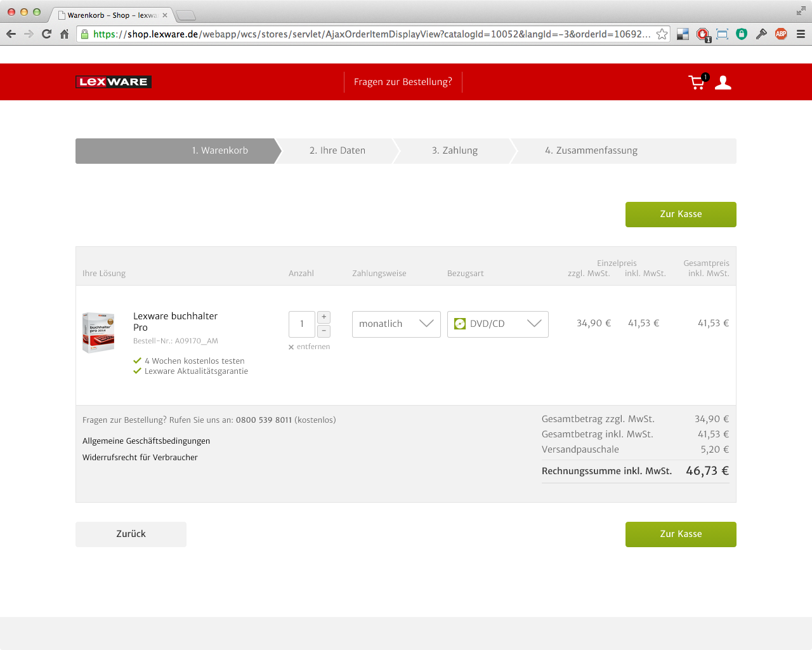The image size is (812, 650).
Task: Click the browser address bar
Action: pyautogui.click(x=373, y=34)
